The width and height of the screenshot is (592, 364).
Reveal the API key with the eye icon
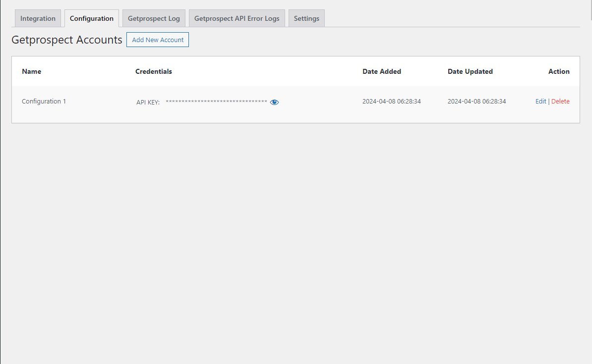(275, 102)
